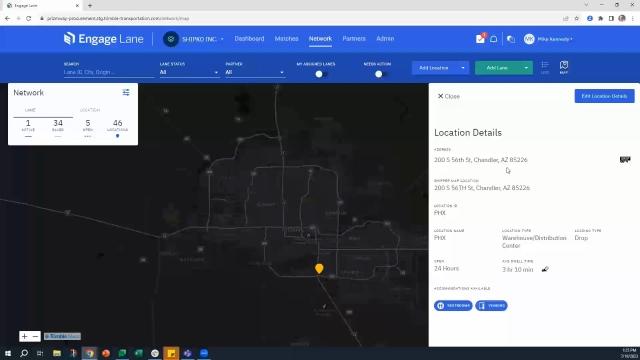The image size is (640, 360).
Task: Click the browser reload icon
Action: tap(29, 18)
